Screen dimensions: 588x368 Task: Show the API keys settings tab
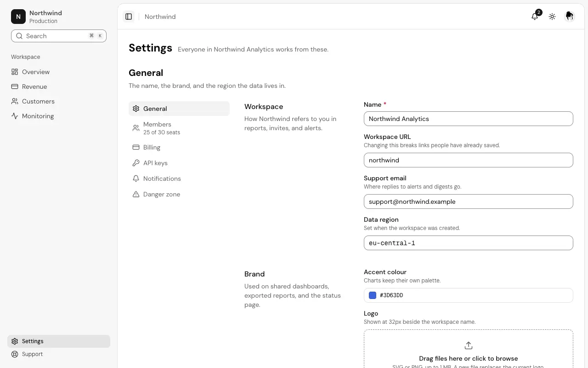point(179,163)
